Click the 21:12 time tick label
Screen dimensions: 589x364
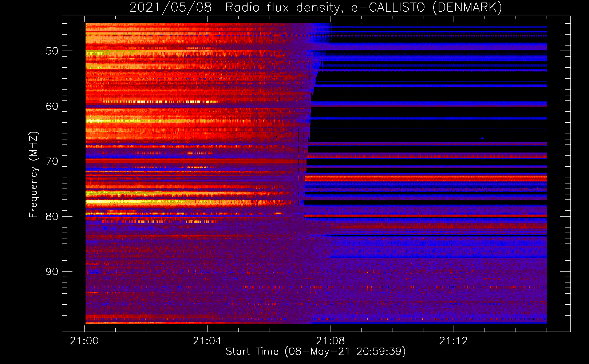(454, 341)
